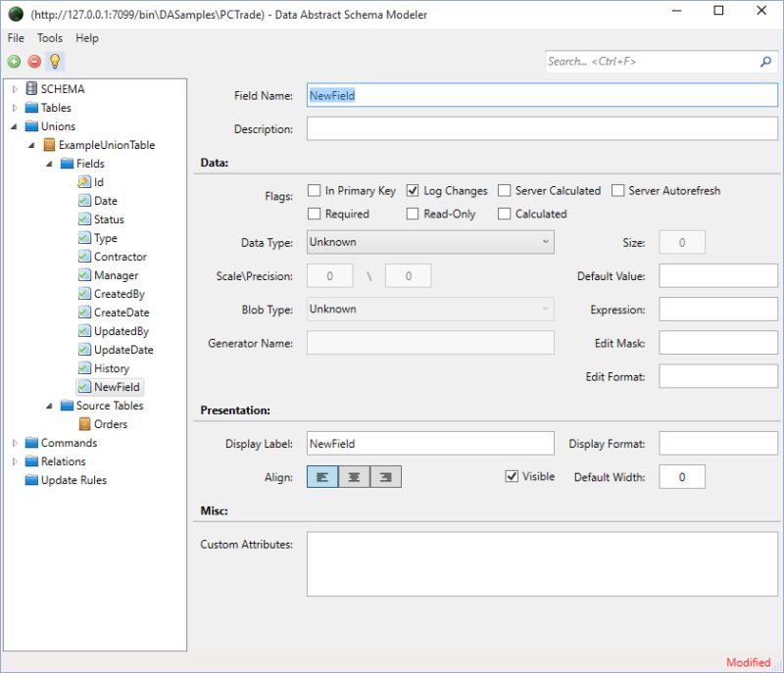Tick the Calculated checkbox
Image resolution: width=784 pixels, height=673 pixels.
coord(504,214)
